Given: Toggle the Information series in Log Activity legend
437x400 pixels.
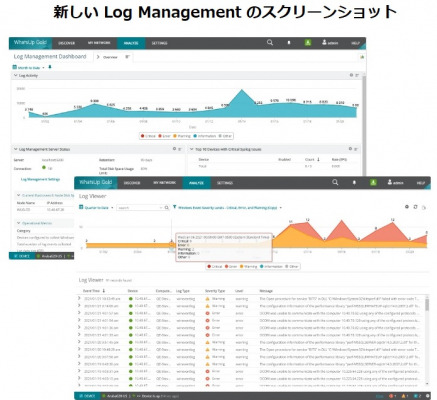Looking at the screenshot, I should click(x=205, y=136).
